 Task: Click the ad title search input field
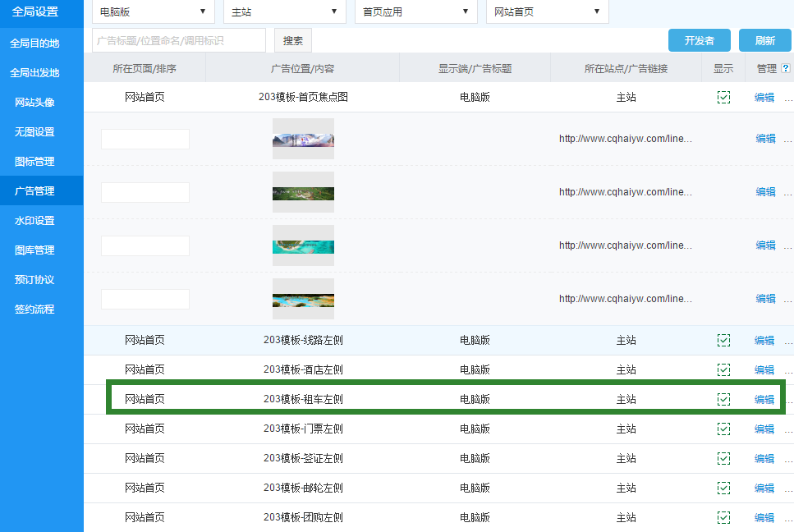click(178, 40)
